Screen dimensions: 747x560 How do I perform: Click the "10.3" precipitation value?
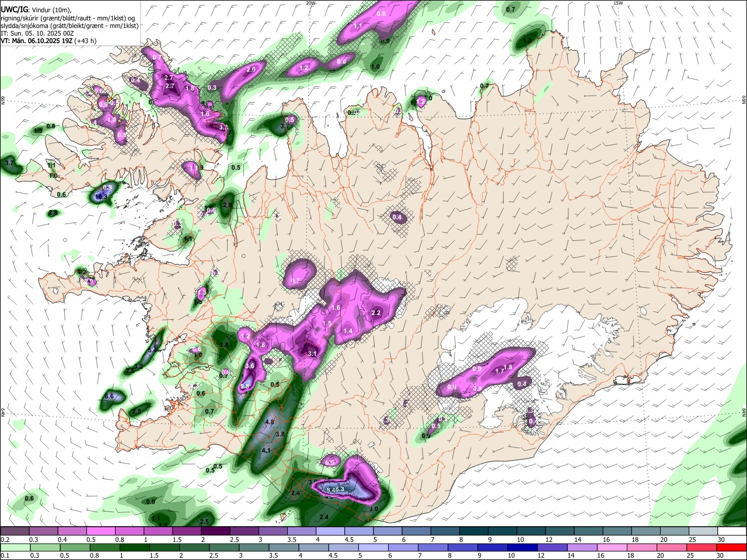[x=101, y=197]
